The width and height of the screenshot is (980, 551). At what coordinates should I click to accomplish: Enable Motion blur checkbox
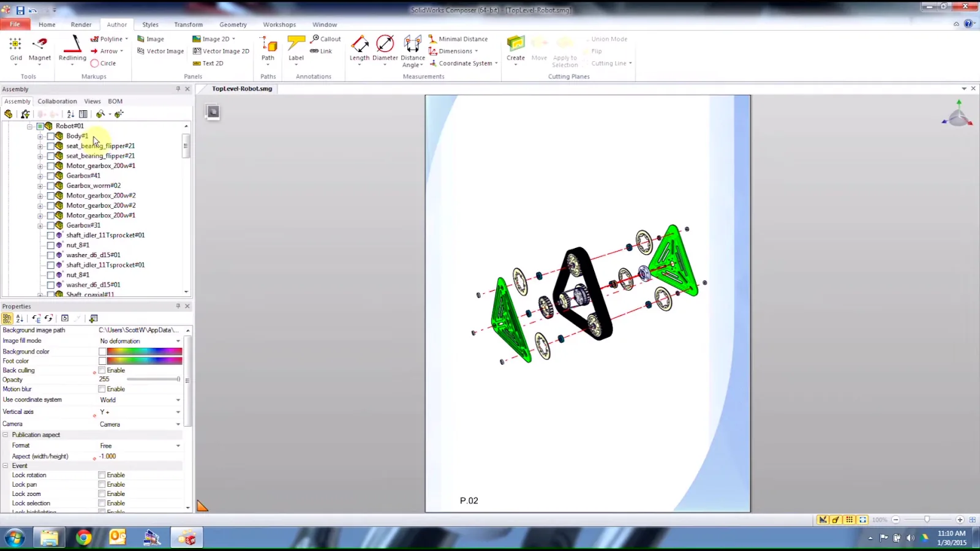click(102, 389)
